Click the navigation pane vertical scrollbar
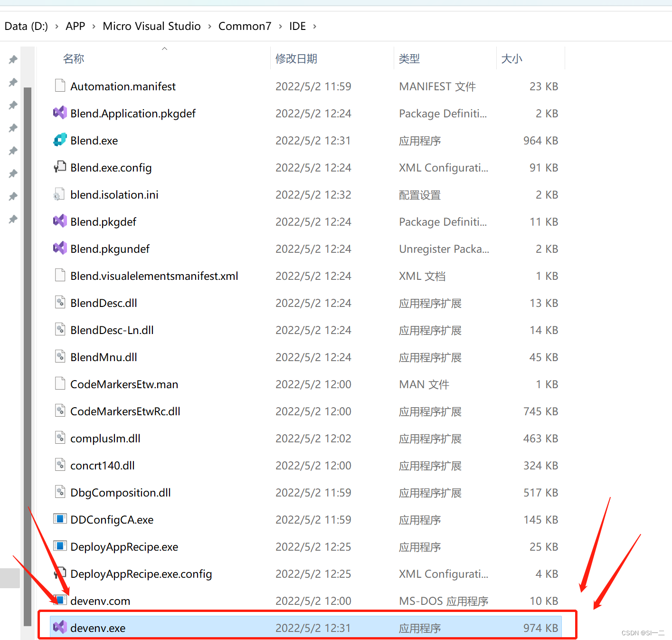Image resolution: width=672 pixels, height=640 pixels. 28,356
